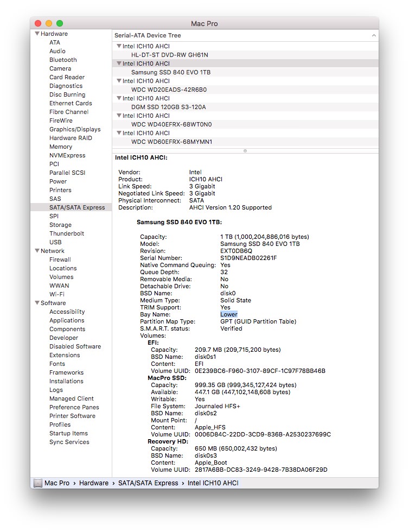Minimize the window using yellow button
The width and height of the screenshot is (409, 532).
tap(49, 23)
